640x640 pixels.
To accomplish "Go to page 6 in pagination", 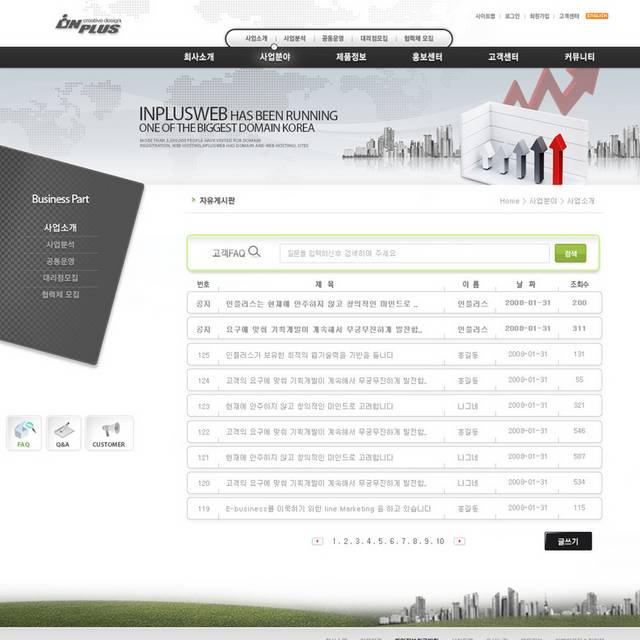I will click(x=392, y=541).
